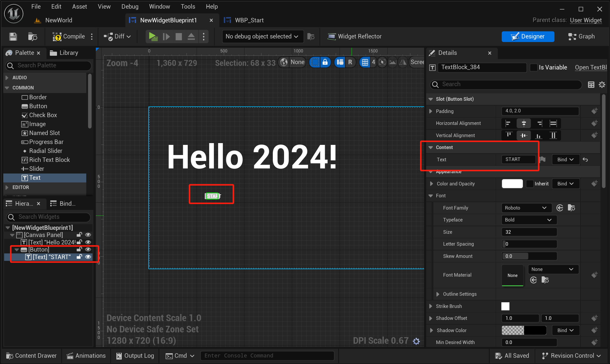The width and height of the screenshot is (610, 364).
Task: Open the Typeface Bold dropdown
Action: pyautogui.click(x=529, y=220)
